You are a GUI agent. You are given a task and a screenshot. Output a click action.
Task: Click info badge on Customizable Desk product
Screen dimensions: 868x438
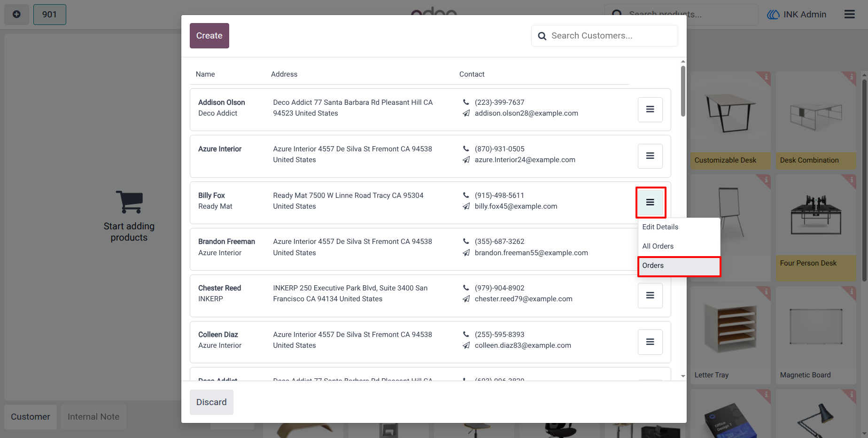[x=766, y=77]
